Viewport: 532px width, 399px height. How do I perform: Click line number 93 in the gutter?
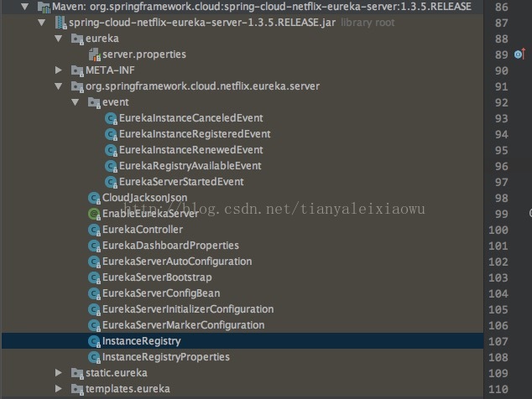click(x=502, y=118)
